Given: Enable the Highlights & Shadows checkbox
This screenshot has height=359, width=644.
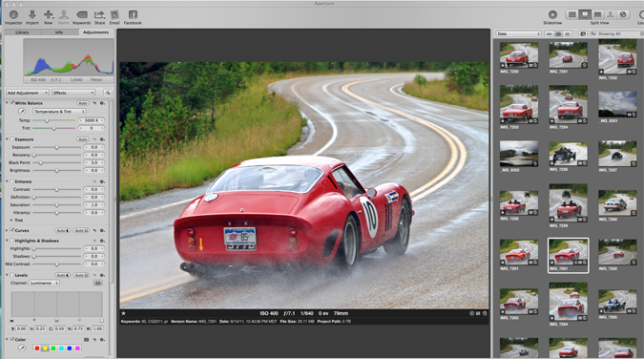Looking at the screenshot, I should [11, 241].
